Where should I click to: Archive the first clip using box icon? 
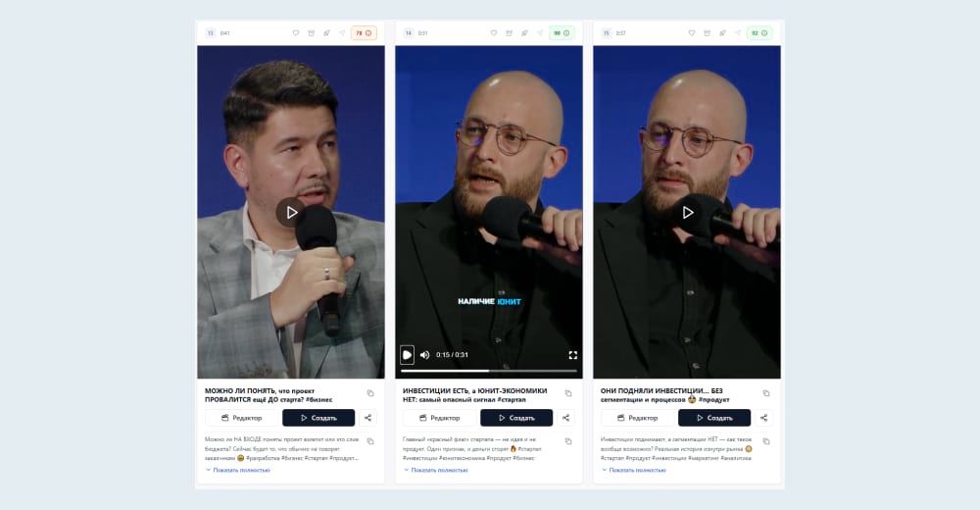[x=312, y=33]
